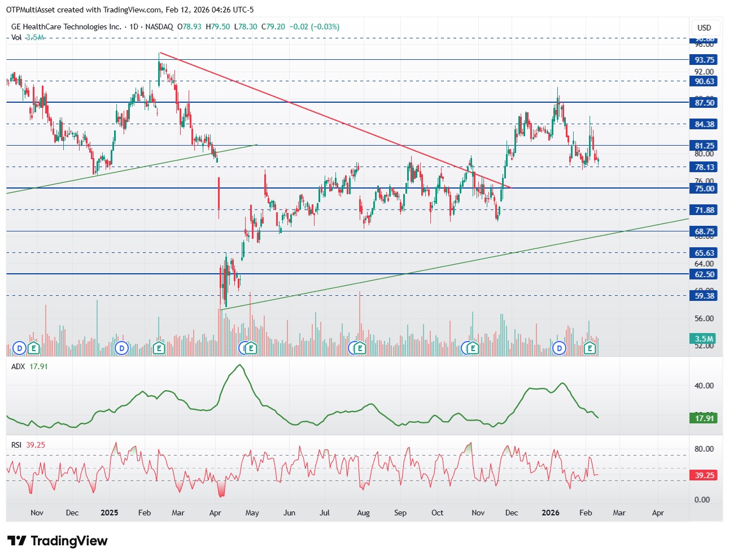Click the 84.38 price level label
The width and height of the screenshot is (729, 560).
click(704, 124)
